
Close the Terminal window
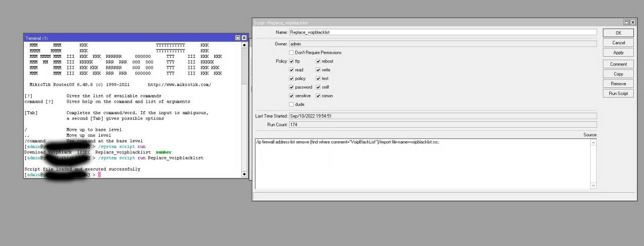click(x=244, y=38)
